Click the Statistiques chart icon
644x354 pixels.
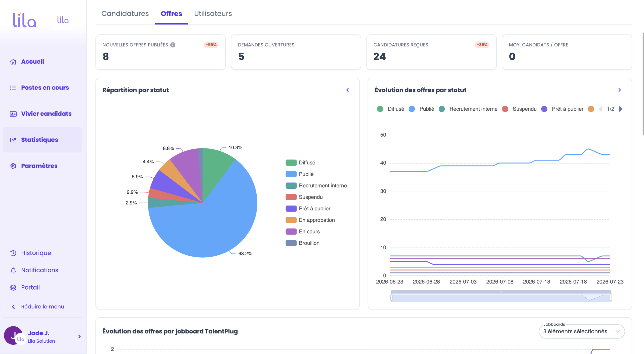tap(13, 140)
